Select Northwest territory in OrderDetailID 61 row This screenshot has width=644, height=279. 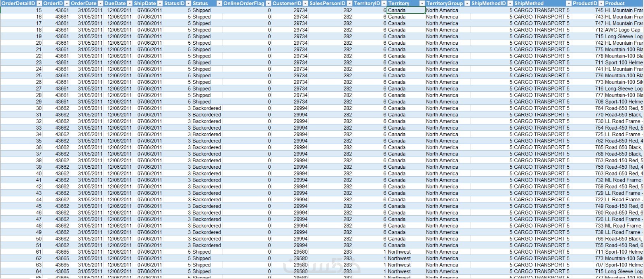click(x=399, y=252)
